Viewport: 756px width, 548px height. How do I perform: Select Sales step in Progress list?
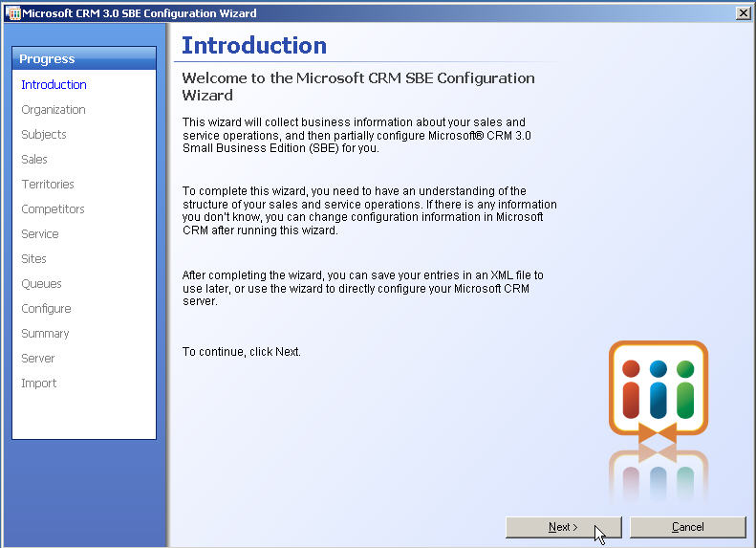tap(34, 159)
